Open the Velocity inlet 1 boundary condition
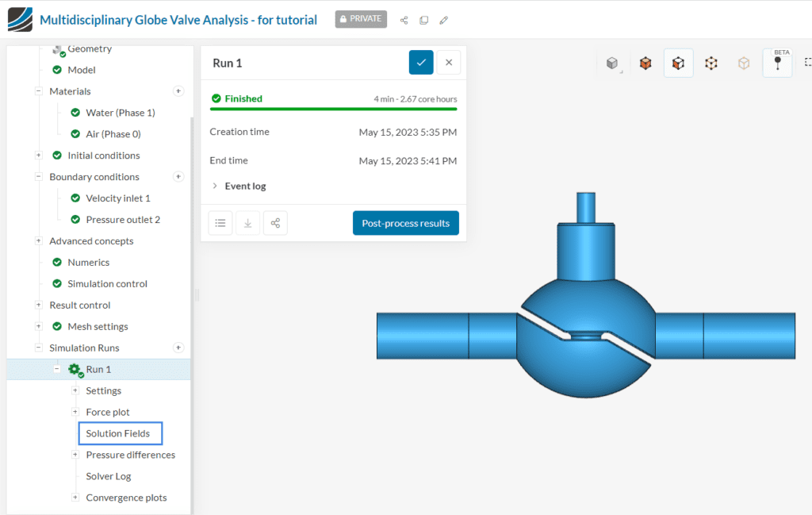The width and height of the screenshot is (812, 515). [117, 198]
